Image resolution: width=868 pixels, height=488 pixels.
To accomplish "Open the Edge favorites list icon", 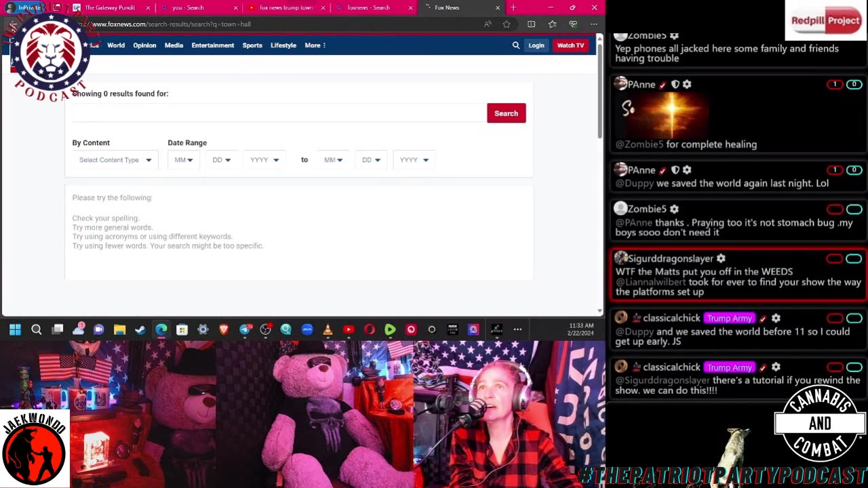I will click(552, 24).
